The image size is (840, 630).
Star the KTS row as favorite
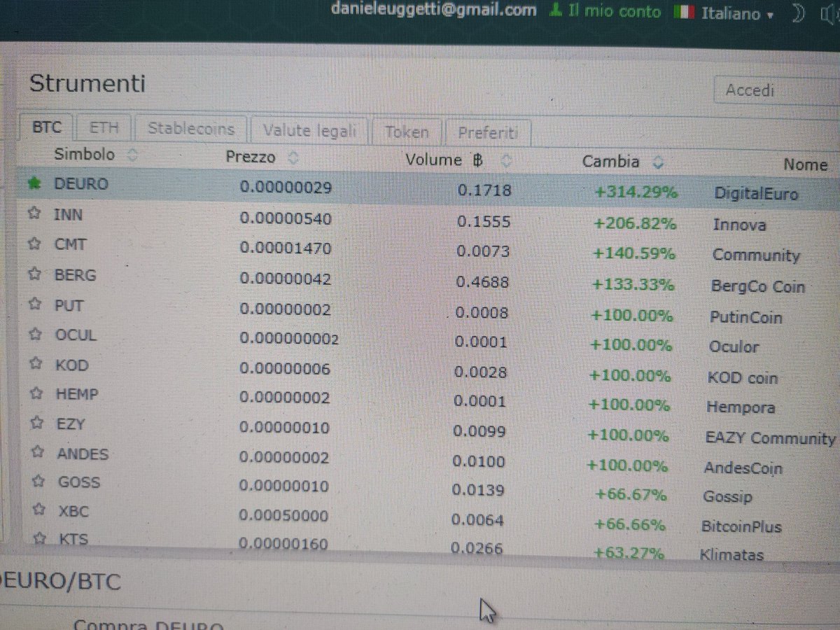click(x=41, y=540)
